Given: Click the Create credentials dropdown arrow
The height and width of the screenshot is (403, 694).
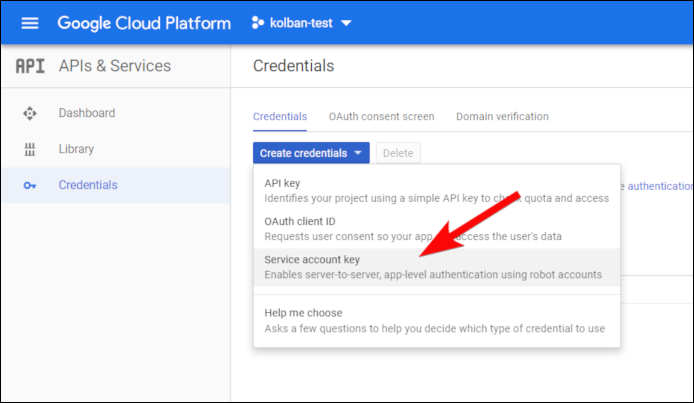Looking at the screenshot, I should click(358, 153).
